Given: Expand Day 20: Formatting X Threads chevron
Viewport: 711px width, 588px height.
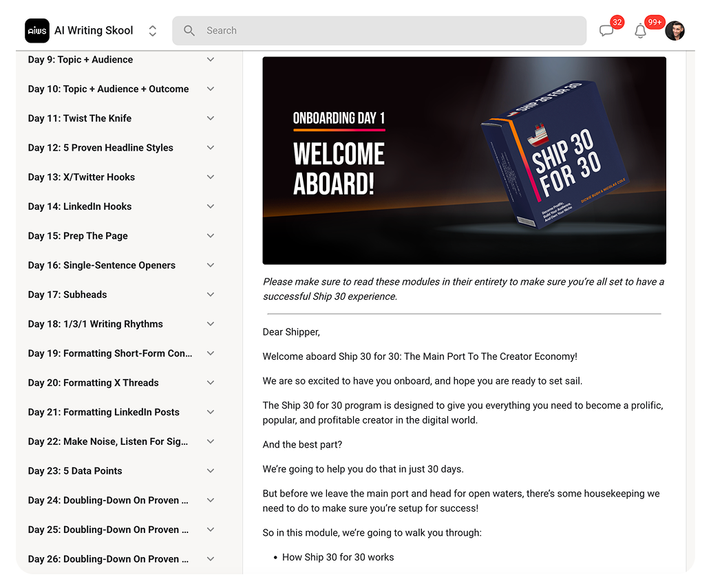Looking at the screenshot, I should pos(211,383).
